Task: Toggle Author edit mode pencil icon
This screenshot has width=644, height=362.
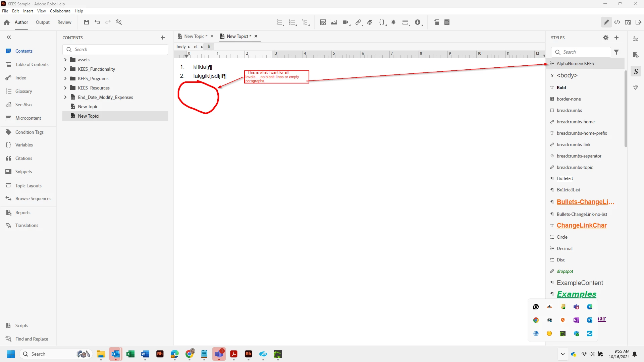Action: coord(606,22)
